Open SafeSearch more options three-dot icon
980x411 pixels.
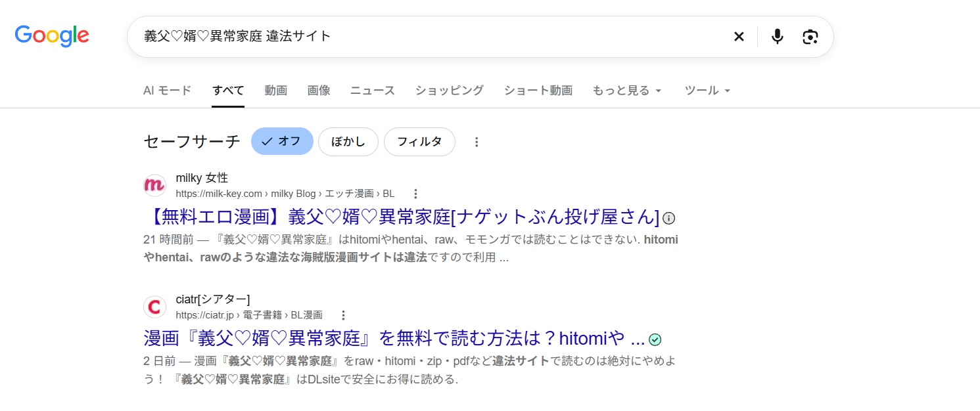tap(477, 142)
